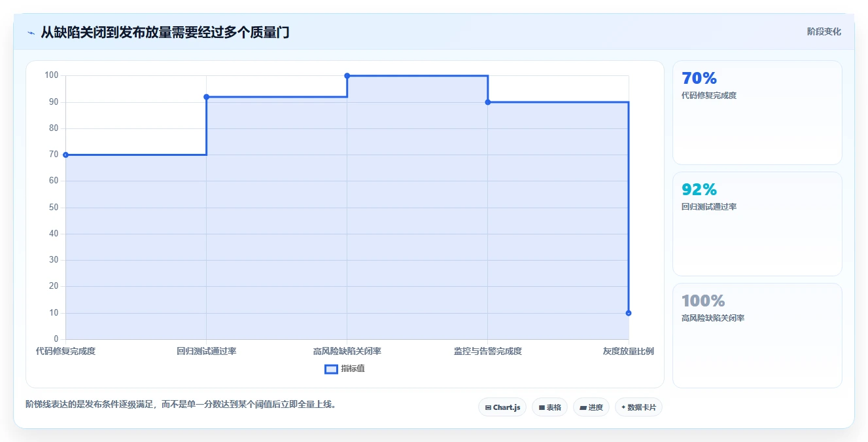Click the 阶段变化 label in the header

coord(824,31)
